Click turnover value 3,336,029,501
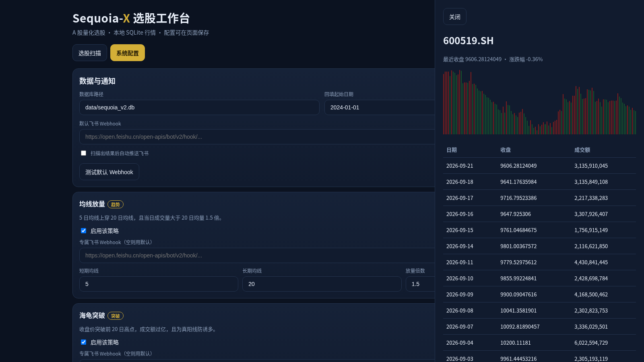644x362 pixels. point(591,327)
